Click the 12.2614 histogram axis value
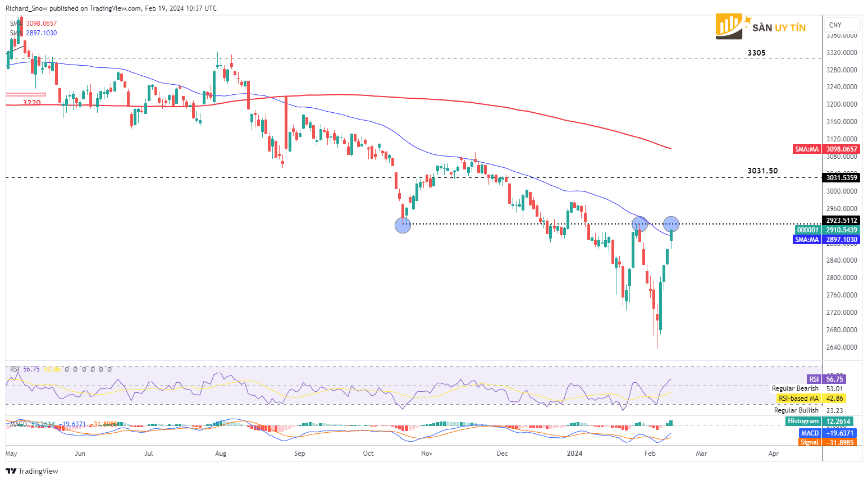Viewport: 868px width, 481px height. click(838, 422)
